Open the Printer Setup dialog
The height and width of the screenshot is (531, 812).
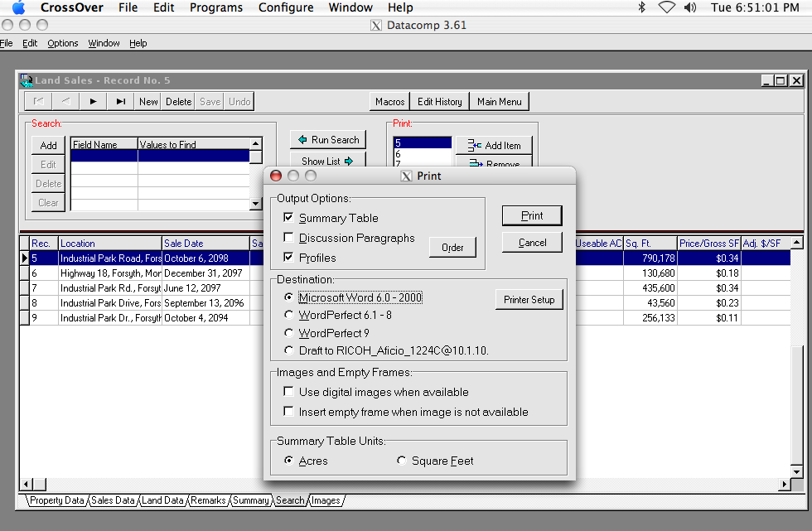(529, 300)
